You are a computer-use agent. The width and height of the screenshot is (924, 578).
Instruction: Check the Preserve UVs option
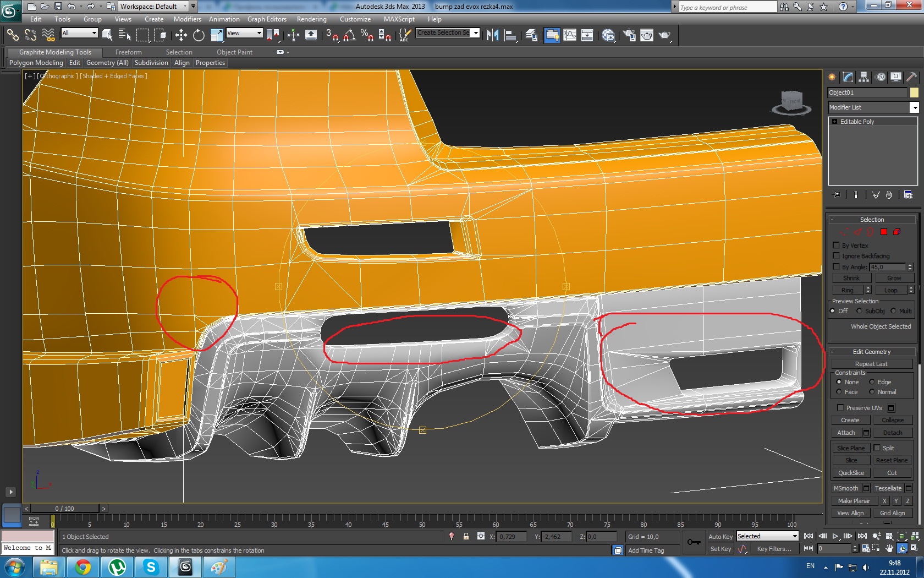point(840,408)
